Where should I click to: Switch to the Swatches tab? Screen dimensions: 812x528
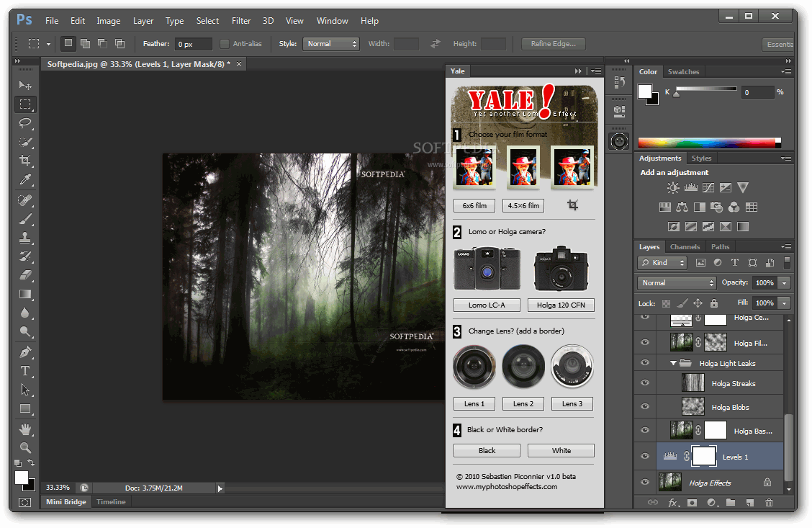coord(683,72)
